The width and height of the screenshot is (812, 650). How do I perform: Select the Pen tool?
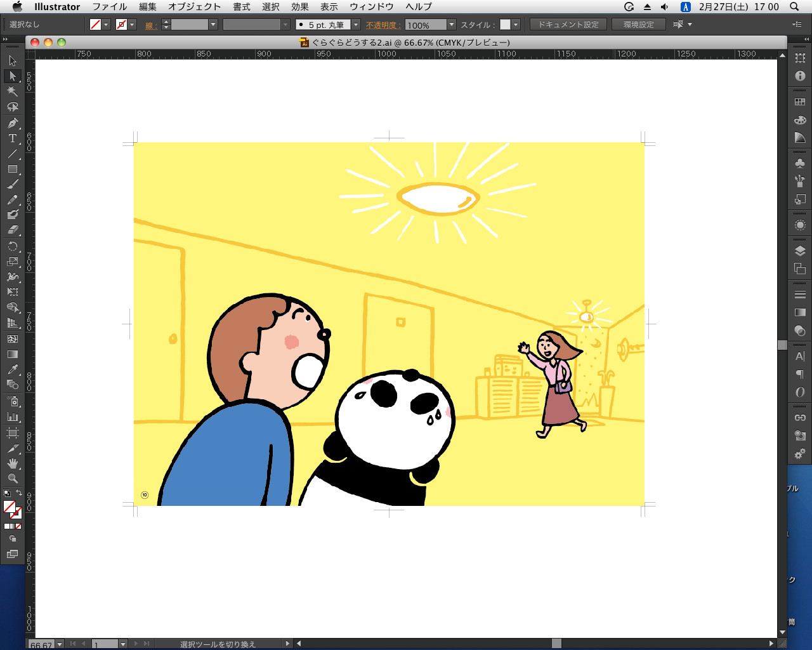point(13,123)
